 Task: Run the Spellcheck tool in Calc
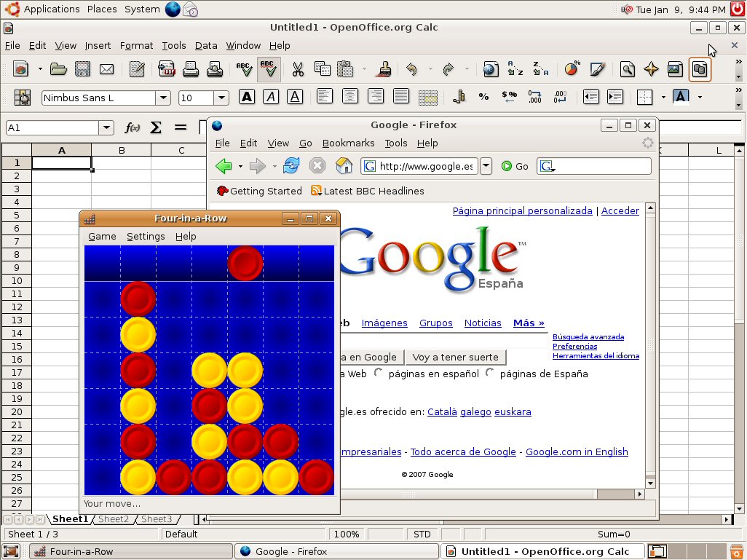pos(245,70)
